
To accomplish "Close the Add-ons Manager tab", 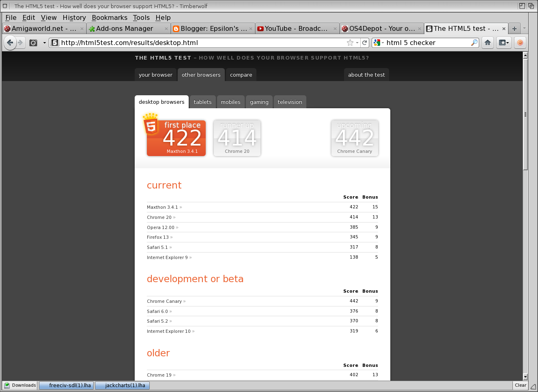I will pos(166,28).
